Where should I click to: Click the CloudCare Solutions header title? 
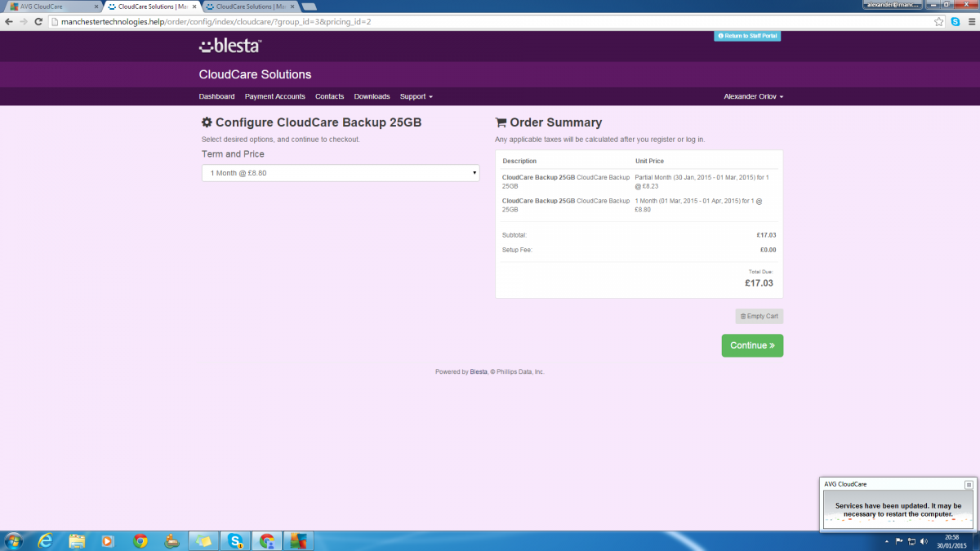[255, 74]
